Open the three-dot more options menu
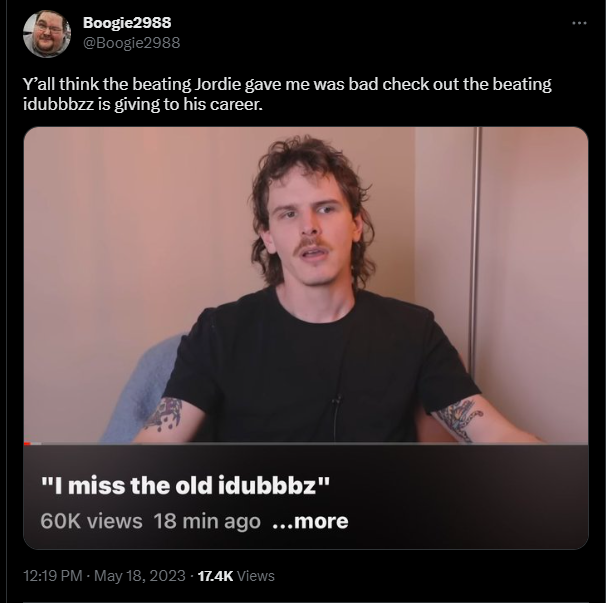Screen dimensions: 606x603 click(579, 23)
